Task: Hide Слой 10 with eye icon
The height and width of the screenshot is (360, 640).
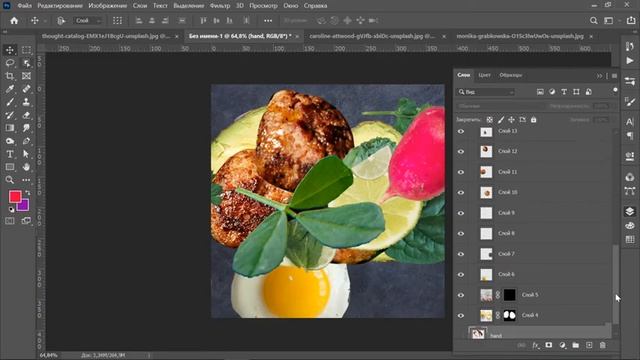Action: [x=461, y=192]
